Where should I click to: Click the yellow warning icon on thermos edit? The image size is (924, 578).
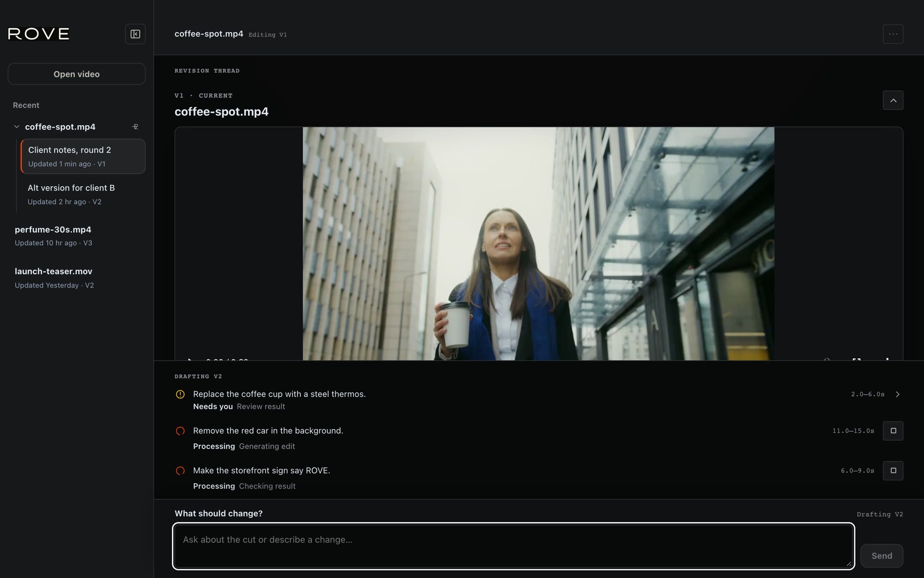coord(180,394)
